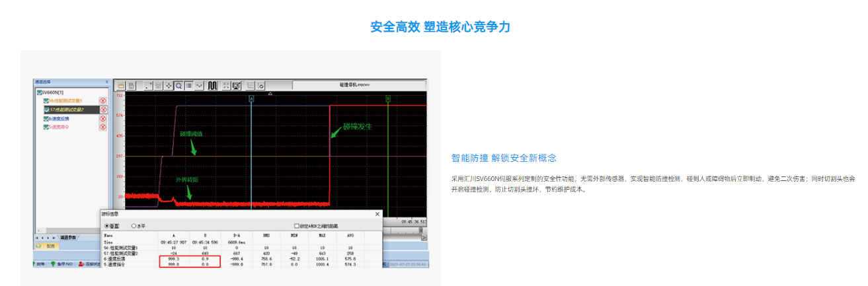Click cursor A marker on the waveform
868x286 pixels.
point(251,99)
